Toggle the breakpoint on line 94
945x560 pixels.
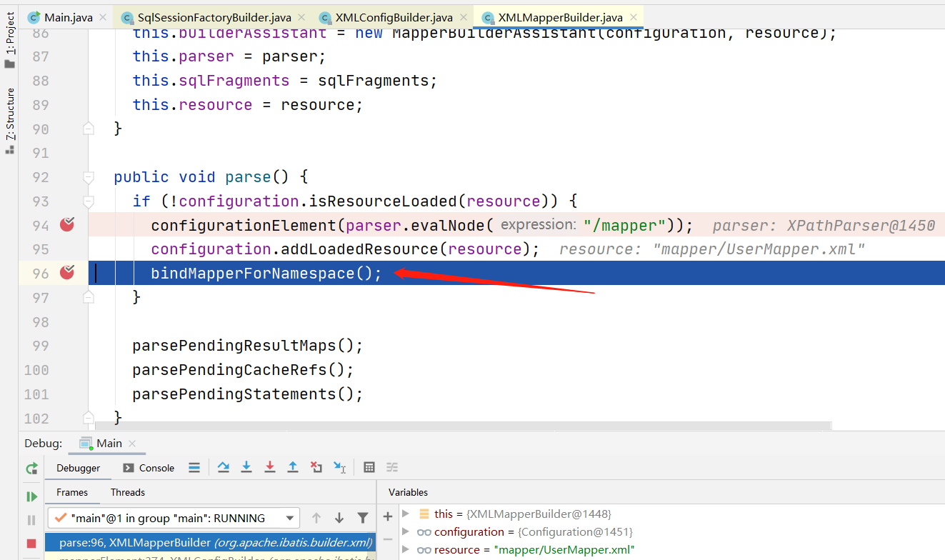67,225
